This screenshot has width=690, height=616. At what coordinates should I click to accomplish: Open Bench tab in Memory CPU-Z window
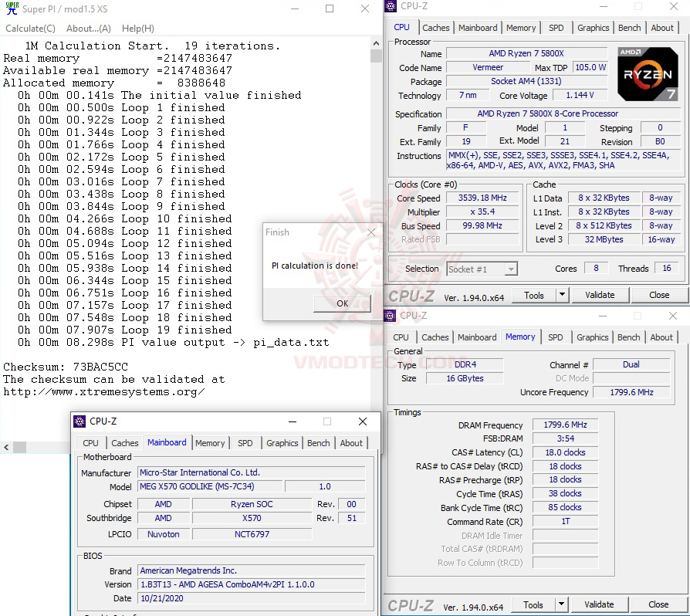[628, 337]
